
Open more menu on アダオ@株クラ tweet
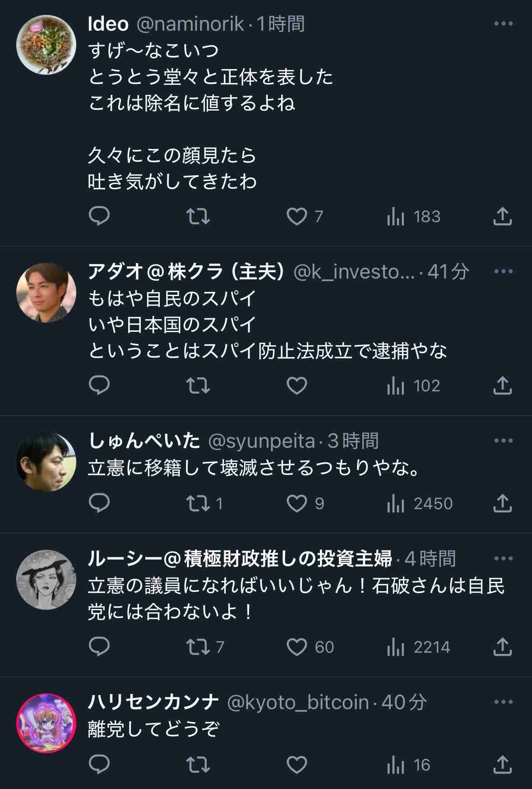tap(504, 272)
